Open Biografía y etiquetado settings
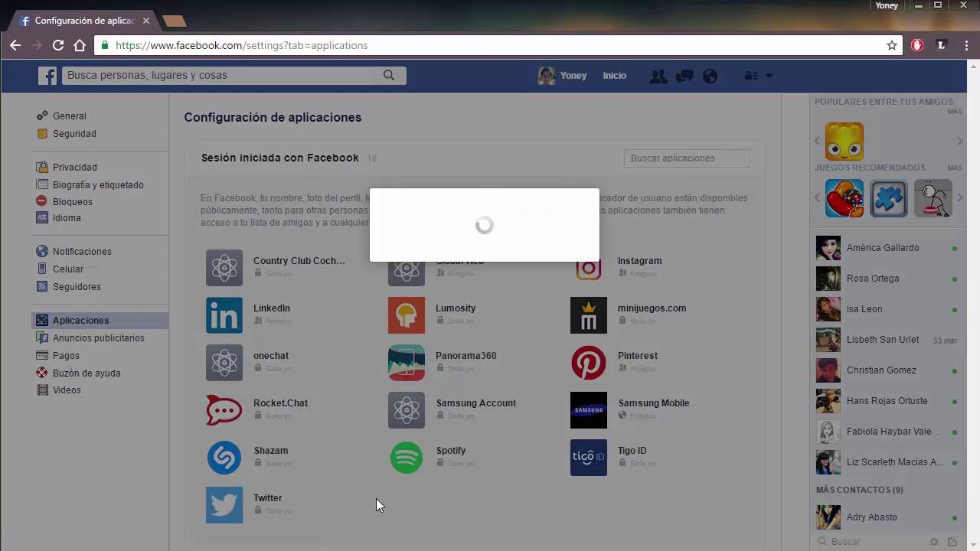This screenshot has height=551, width=980. (98, 185)
